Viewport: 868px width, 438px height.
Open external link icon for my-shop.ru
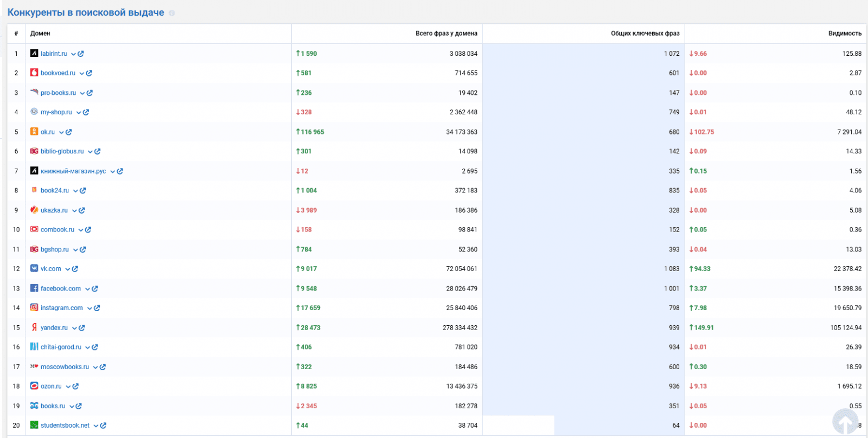[x=86, y=112]
